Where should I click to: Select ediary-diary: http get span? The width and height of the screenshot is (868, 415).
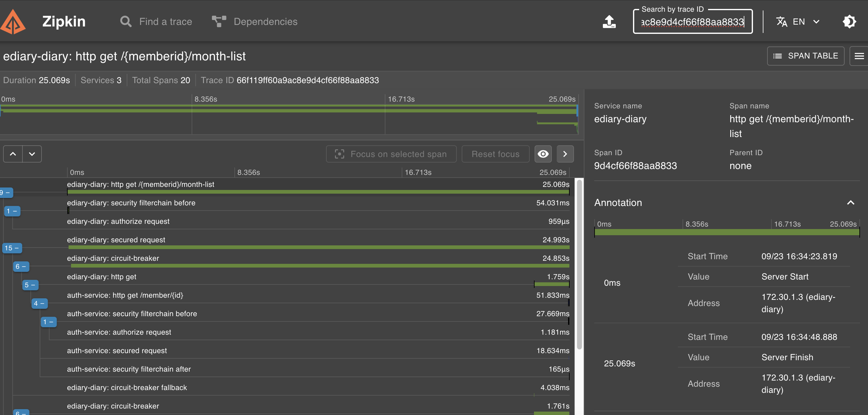318,279
